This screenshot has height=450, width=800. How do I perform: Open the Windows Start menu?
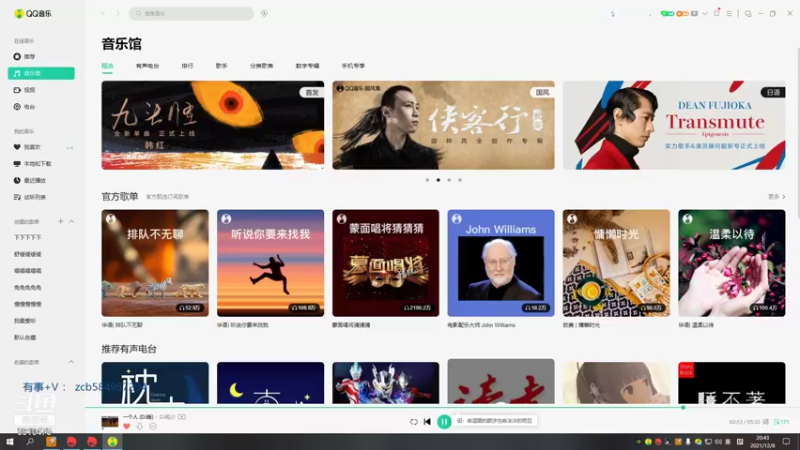coord(10,442)
